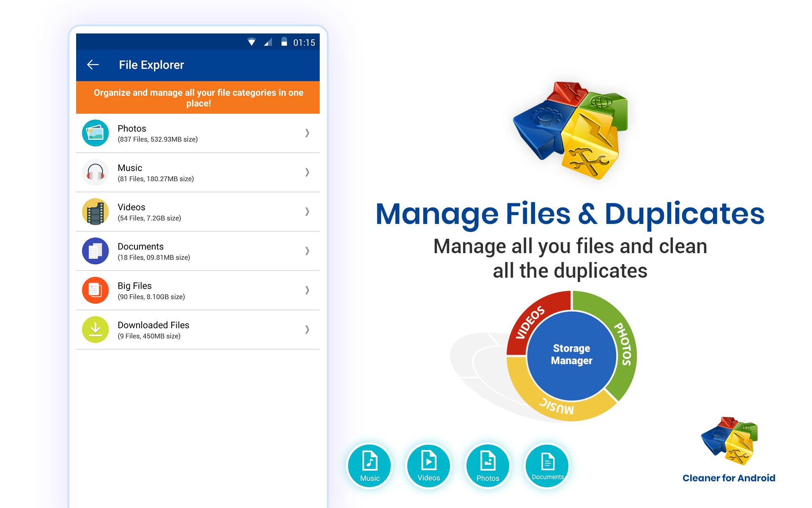Tap the battery status icon

284,41
